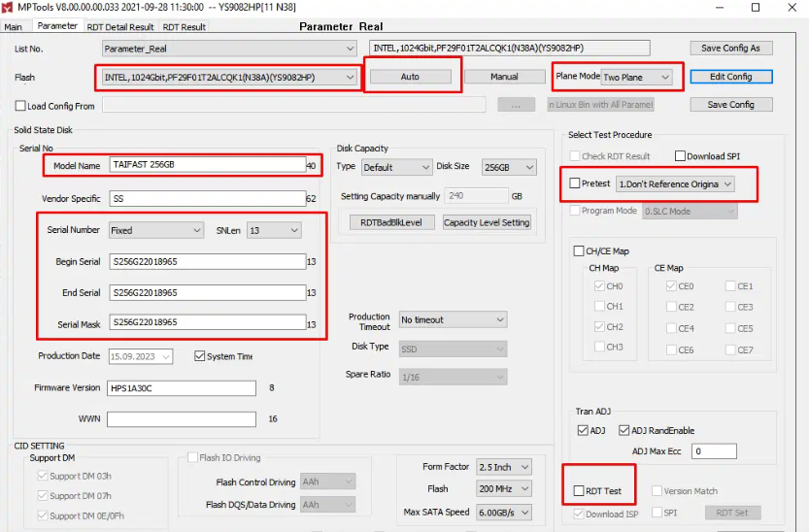The width and height of the screenshot is (809, 532).
Task: Select the Main tab
Action: point(14,27)
